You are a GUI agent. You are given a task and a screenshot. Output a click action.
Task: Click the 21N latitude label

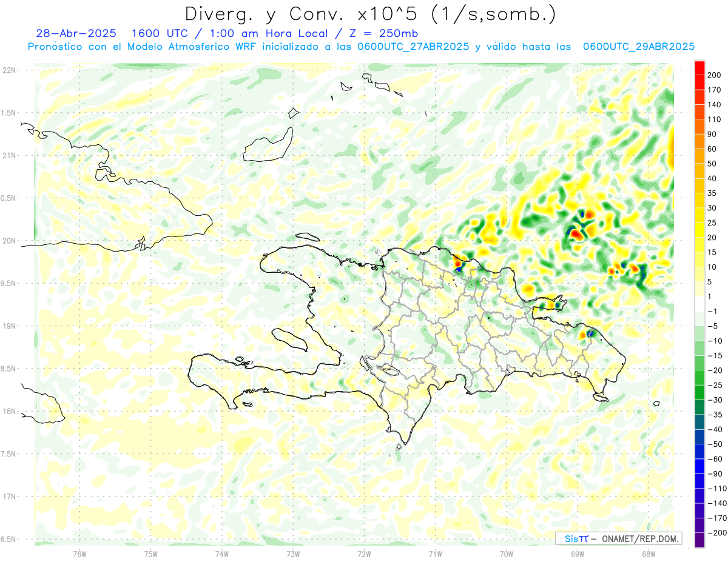(8, 156)
